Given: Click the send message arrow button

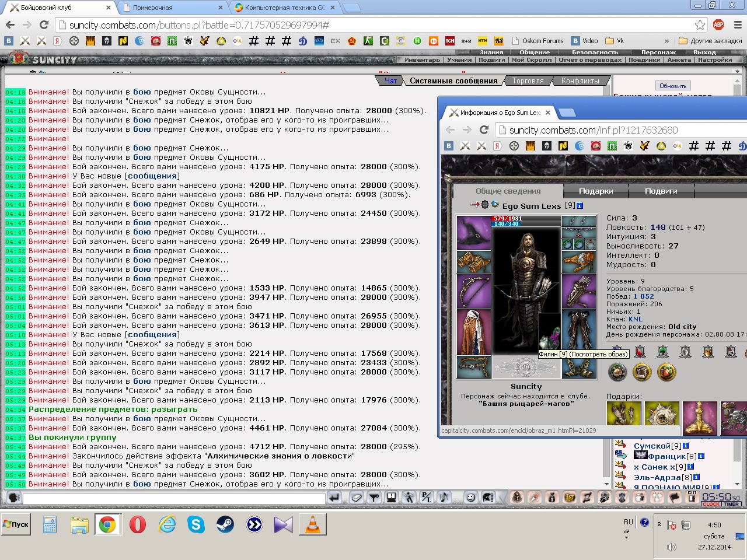Looking at the screenshot, I should (x=334, y=498).
